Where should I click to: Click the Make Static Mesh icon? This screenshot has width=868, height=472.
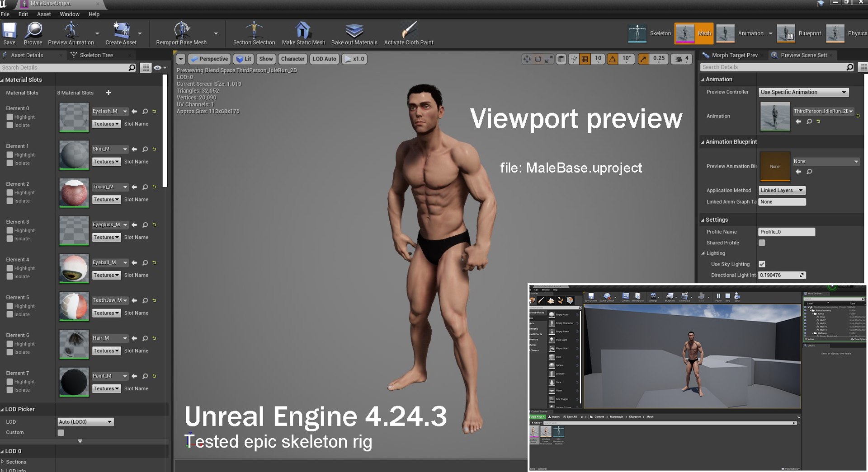click(x=303, y=34)
